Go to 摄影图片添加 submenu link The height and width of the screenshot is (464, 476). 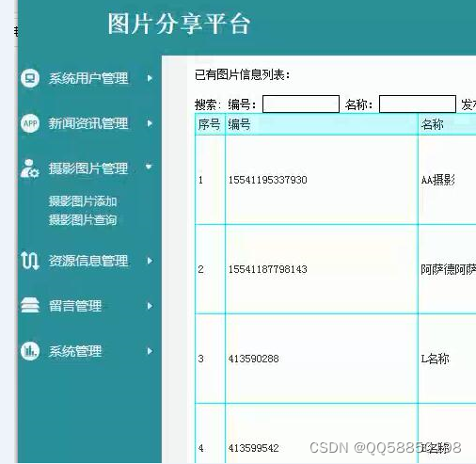[83, 201]
